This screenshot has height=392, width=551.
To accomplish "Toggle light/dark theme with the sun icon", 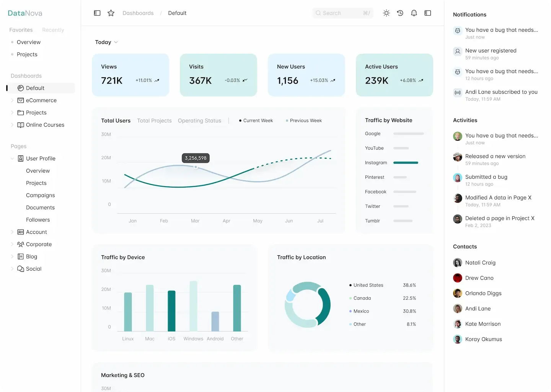I will [x=386, y=13].
